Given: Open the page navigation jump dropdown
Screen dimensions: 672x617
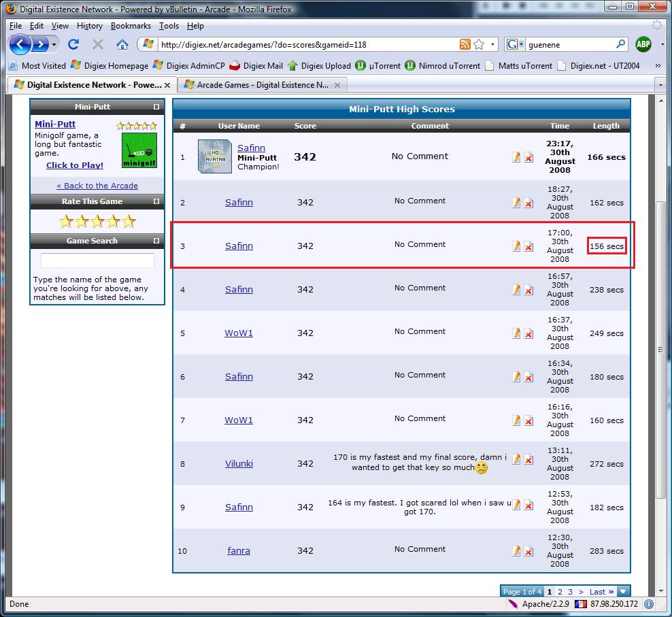Looking at the screenshot, I should pos(624,591).
